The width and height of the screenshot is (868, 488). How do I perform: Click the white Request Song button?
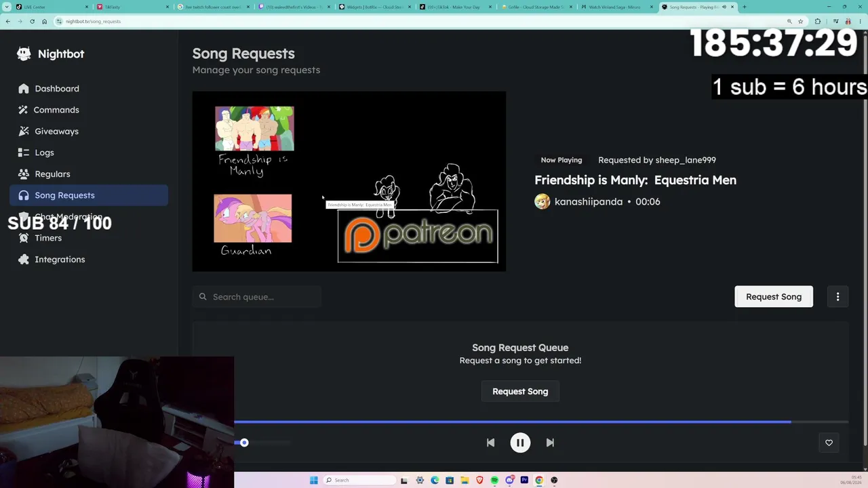click(x=774, y=297)
